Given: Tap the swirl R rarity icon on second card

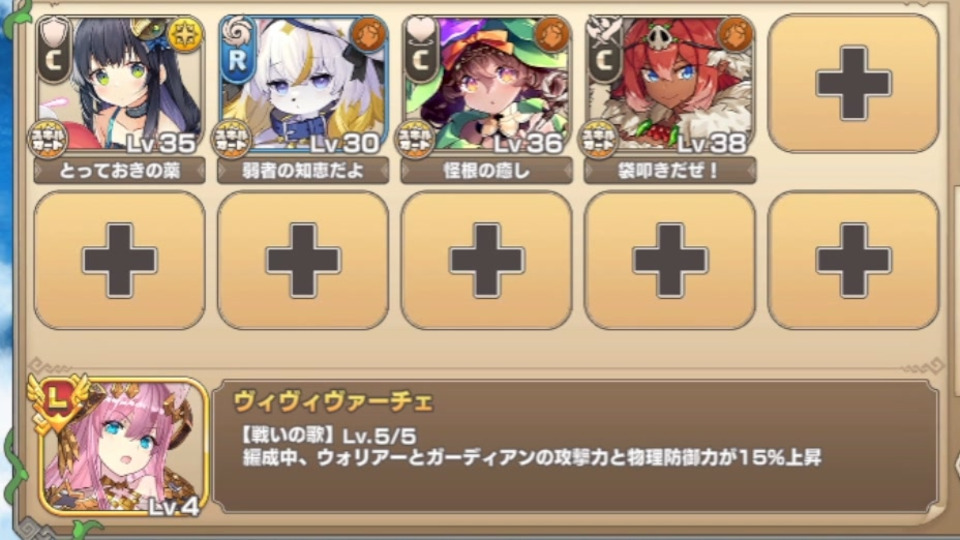Looking at the screenshot, I should click(x=238, y=49).
